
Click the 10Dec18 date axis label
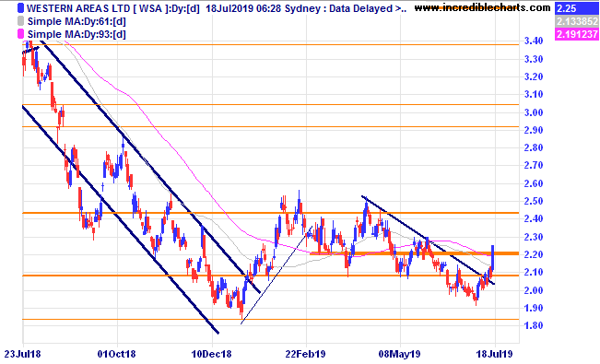pyautogui.click(x=211, y=354)
